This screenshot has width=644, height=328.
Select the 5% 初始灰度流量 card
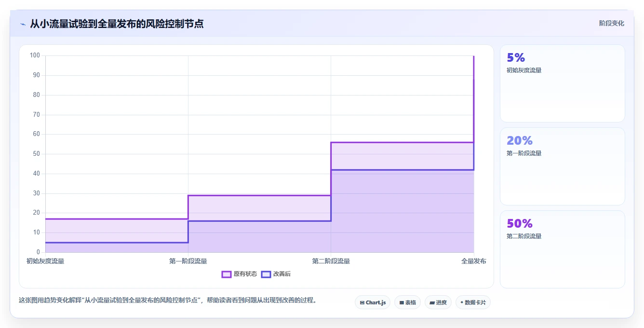[563, 83]
